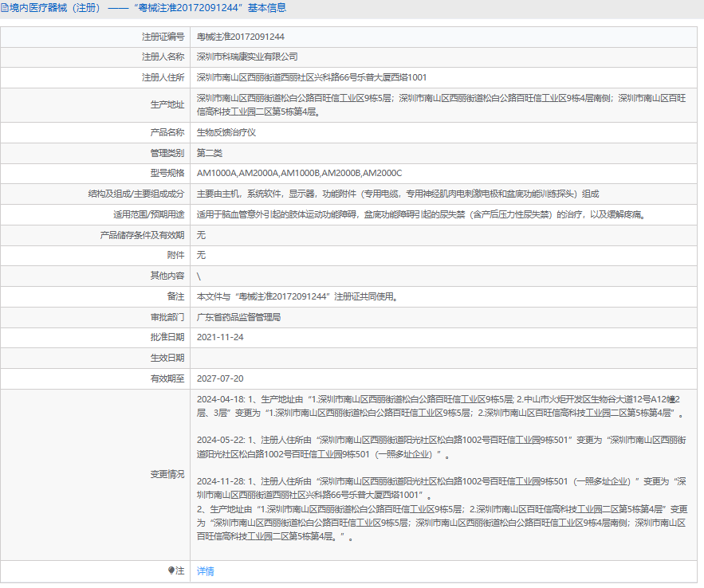Screen dimensions: 704x588
Task: Click the 结构及组成/主要组成成分 label
Action: click(x=136, y=194)
